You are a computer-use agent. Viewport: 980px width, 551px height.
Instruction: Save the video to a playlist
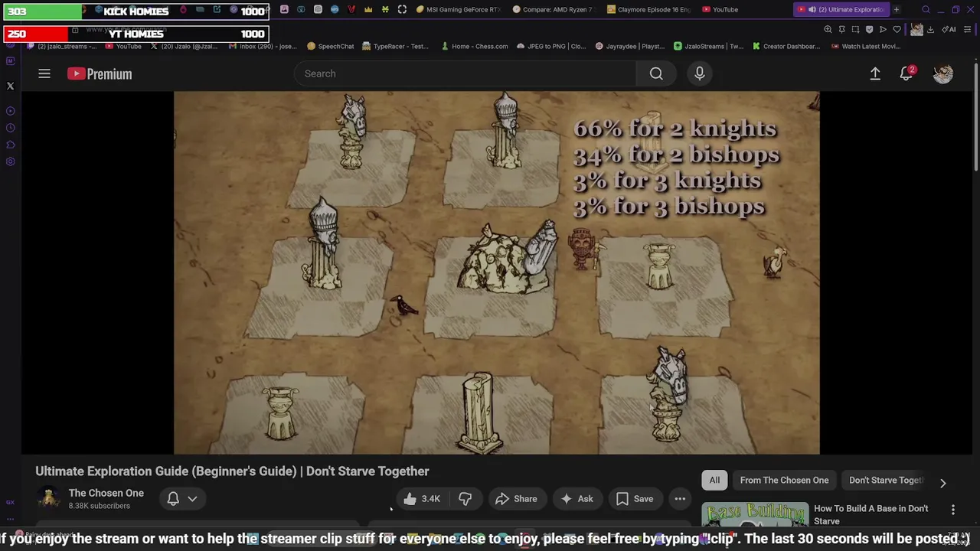(x=635, y=499)
